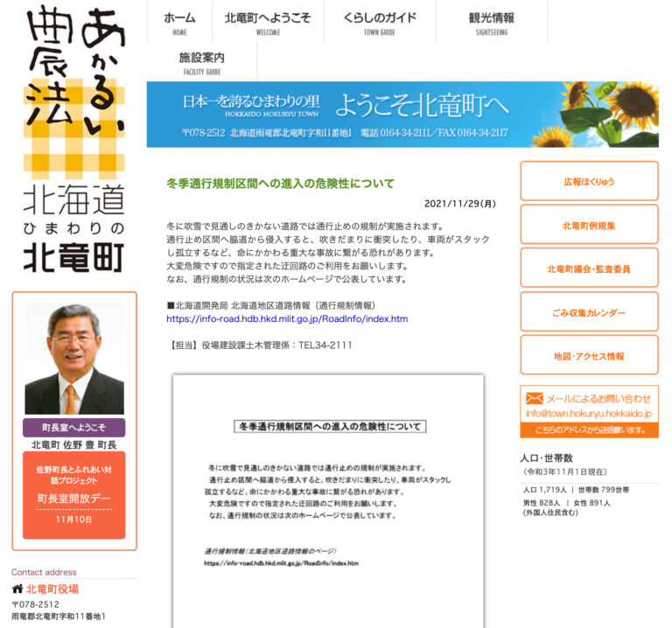Click the mail envelope icon
Image resolution: width=672 pixels, height=628 pixels.
pyautogui.click(x=534, y=399)
